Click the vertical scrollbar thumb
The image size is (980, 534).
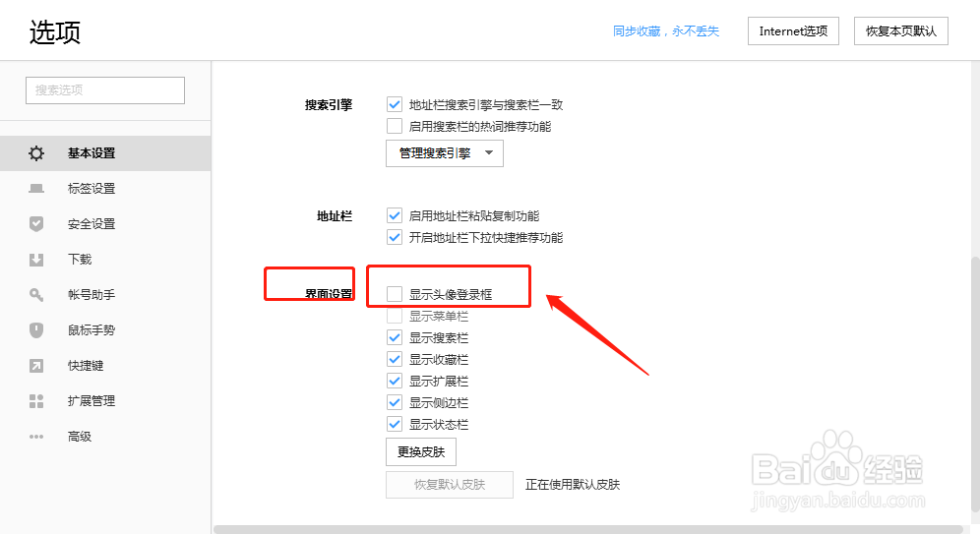point(976,383)
